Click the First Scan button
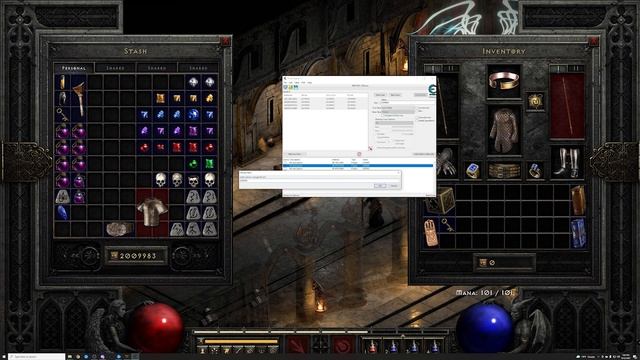 380,95
